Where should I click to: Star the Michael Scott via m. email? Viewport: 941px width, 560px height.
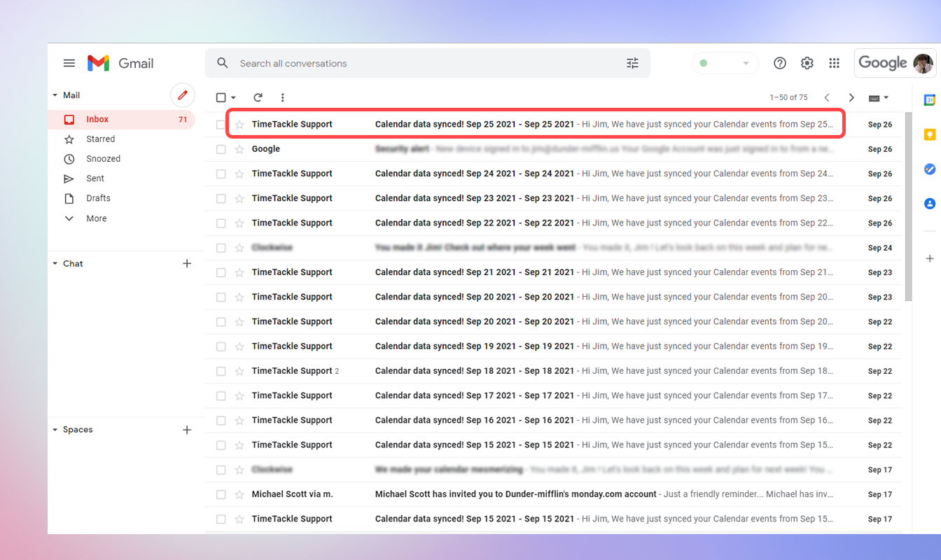(x=239, y=494)
